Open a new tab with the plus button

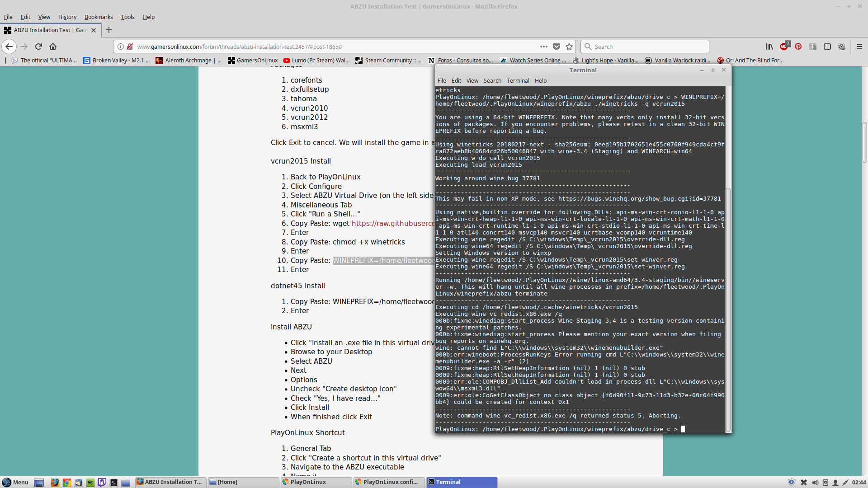[108, 30]
